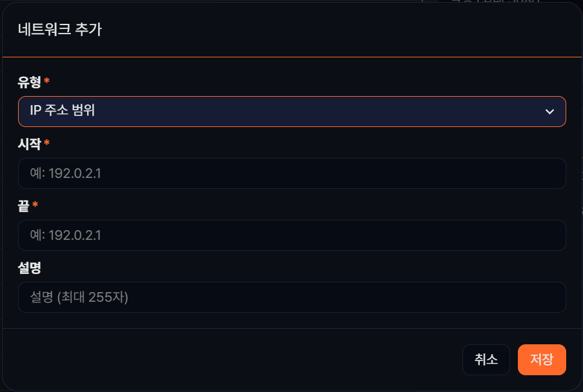Click the 예: 192.0.2.1 placeholder under 시작
583x392 pixels.
tap(65, 173)
